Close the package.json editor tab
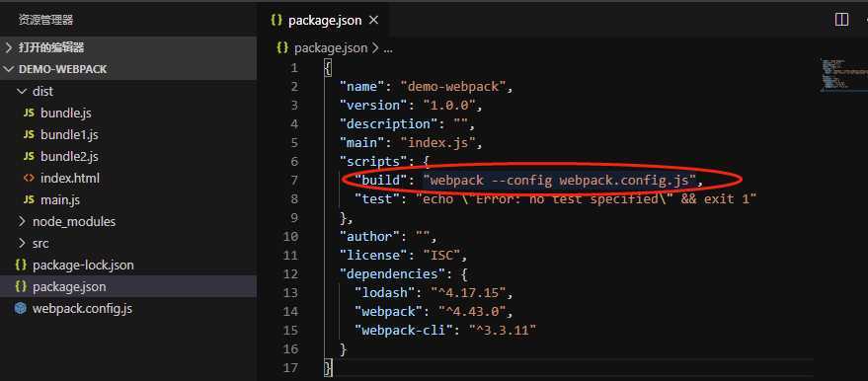This screenshot has width=868, height=381. click(x=373, y=21)
